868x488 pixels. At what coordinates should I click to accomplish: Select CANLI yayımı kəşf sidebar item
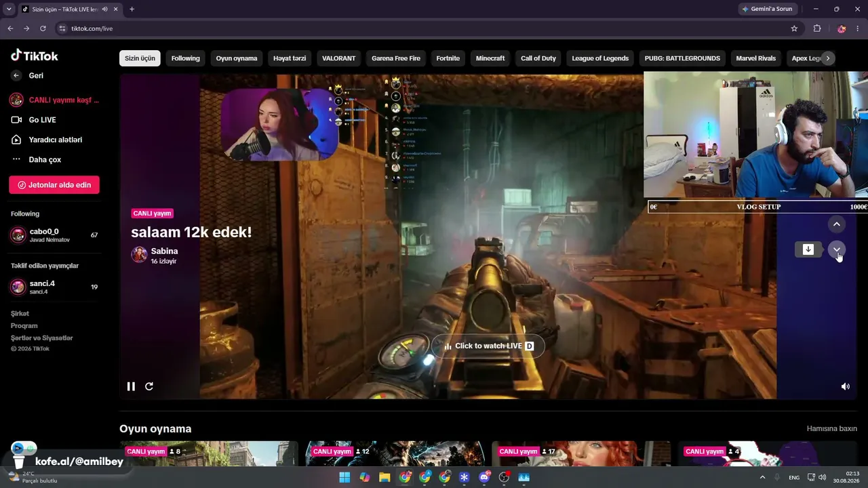[x=55, y=100]
